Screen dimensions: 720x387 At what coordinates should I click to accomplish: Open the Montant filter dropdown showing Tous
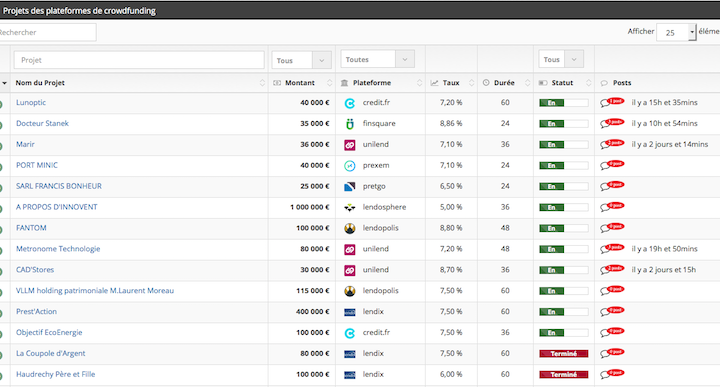(x=301, y=60)
